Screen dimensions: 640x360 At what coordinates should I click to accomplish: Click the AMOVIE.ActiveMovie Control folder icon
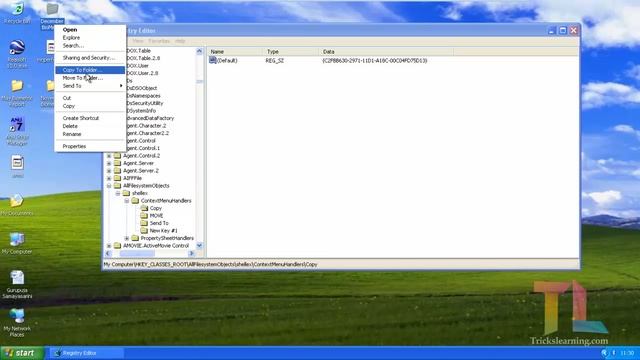[118, 245]
